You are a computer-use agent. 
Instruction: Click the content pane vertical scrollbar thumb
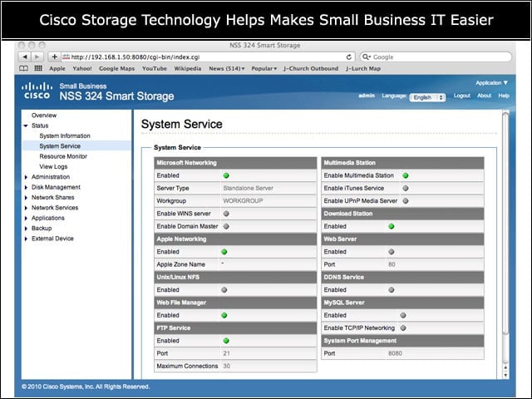coord(505,222)
